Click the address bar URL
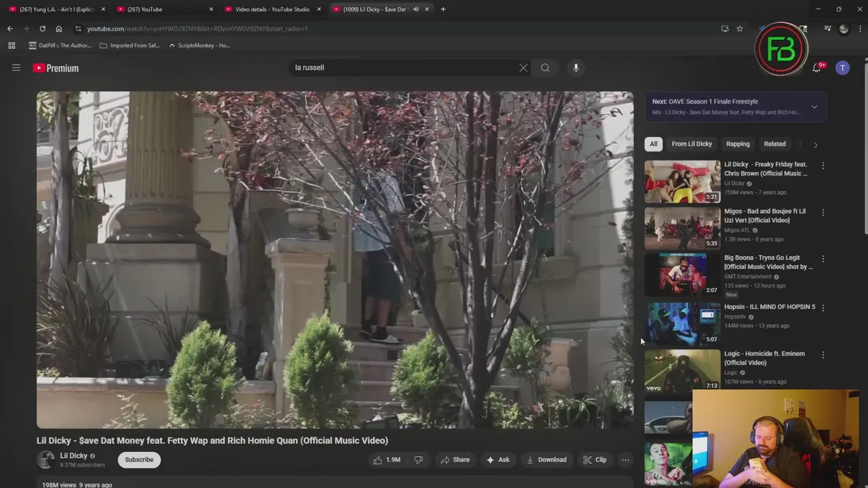The height and width of the screenshot is (488, 868). click(197, 28)
